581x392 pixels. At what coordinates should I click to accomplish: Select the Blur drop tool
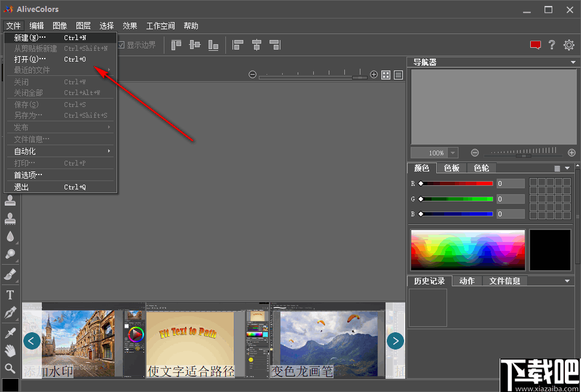pyautogui.click(x=10, y=237)
